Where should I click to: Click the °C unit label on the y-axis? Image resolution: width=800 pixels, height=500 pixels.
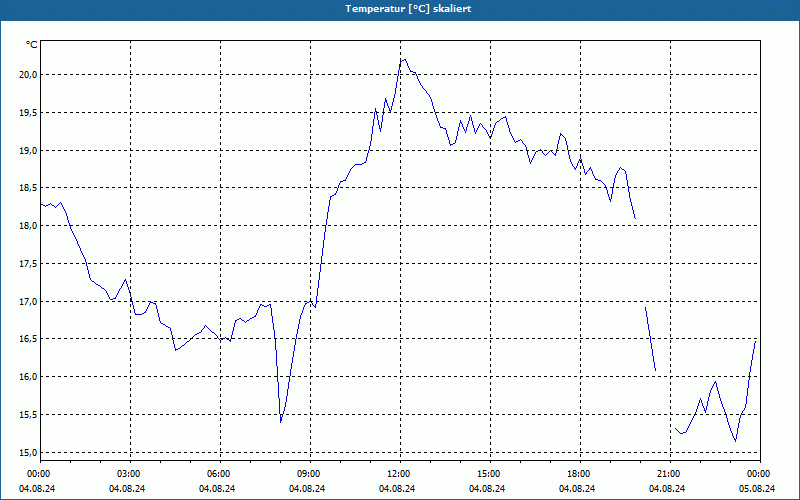click(x=32, y=45)
